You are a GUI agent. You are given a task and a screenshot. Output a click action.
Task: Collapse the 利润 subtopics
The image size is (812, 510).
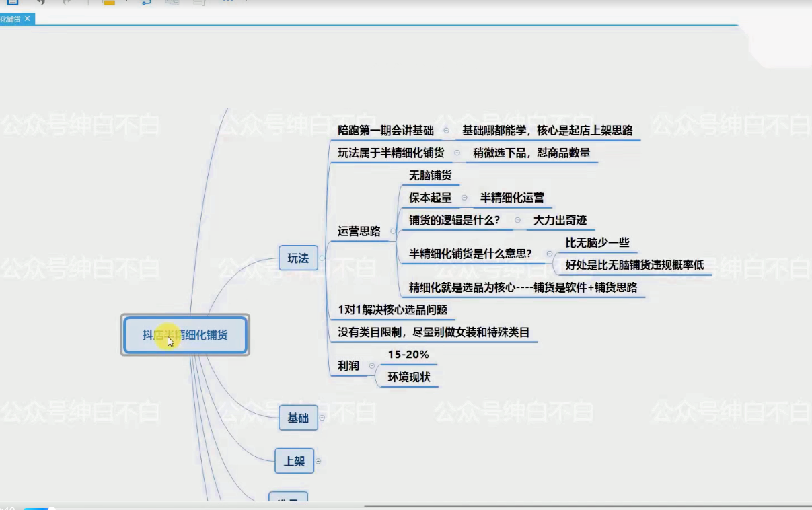pyautogui.click(x=371, y=366)
